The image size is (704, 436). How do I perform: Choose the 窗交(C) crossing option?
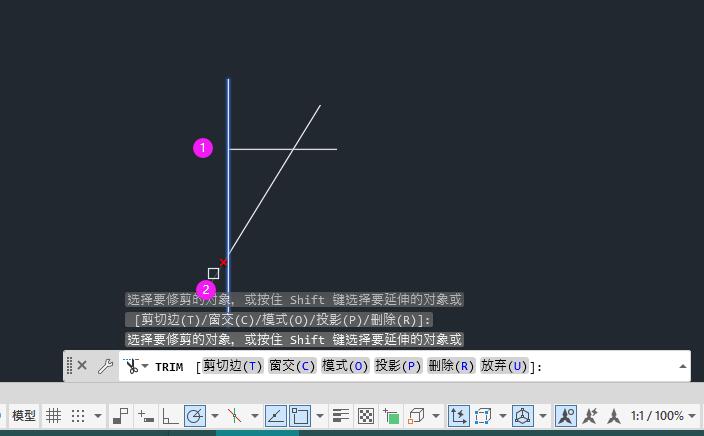point(292,366)
